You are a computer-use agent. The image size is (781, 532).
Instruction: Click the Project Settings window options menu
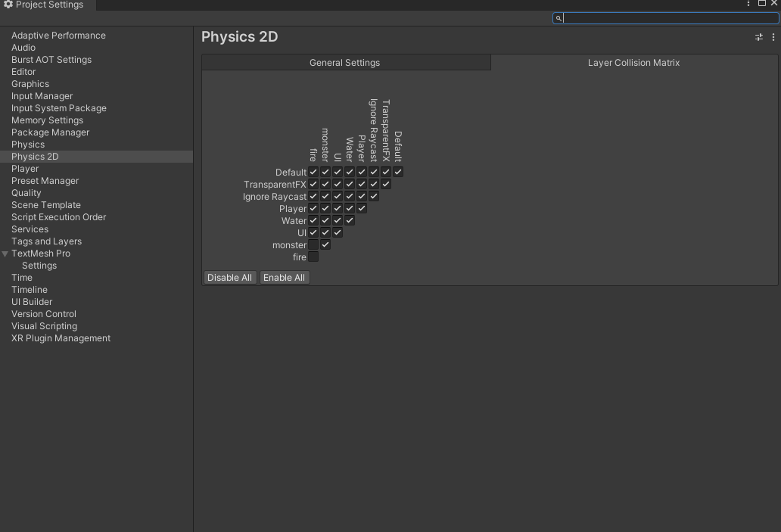coord(748,4)
